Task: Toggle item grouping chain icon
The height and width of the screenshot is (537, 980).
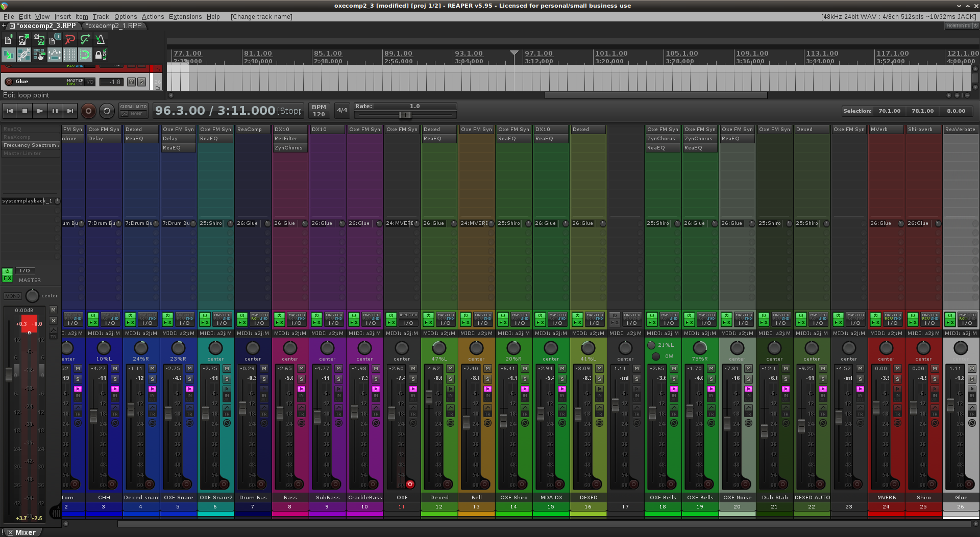Action: click(x=24, y=55)
